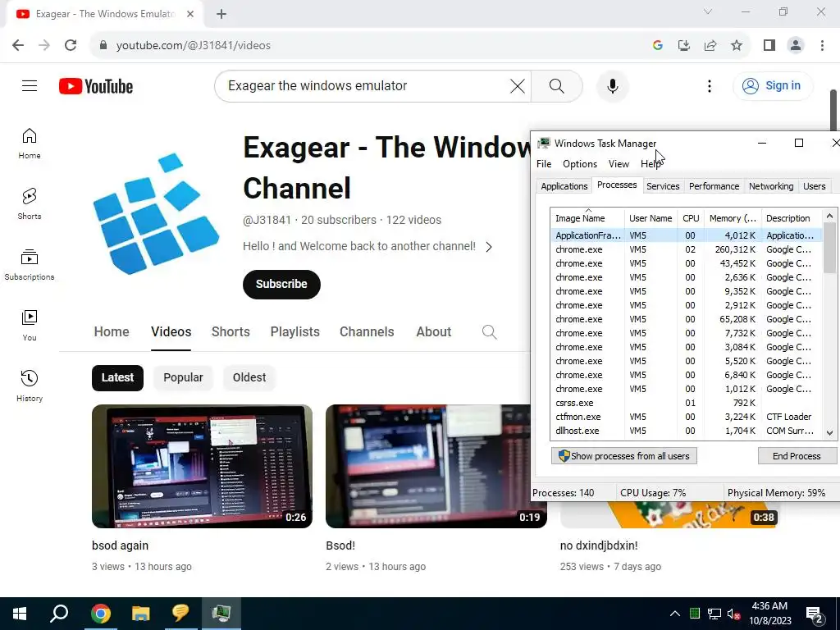Clear the YouTube search text
Viewport: 840px width, 630px height.
click(x=518, y=85)
